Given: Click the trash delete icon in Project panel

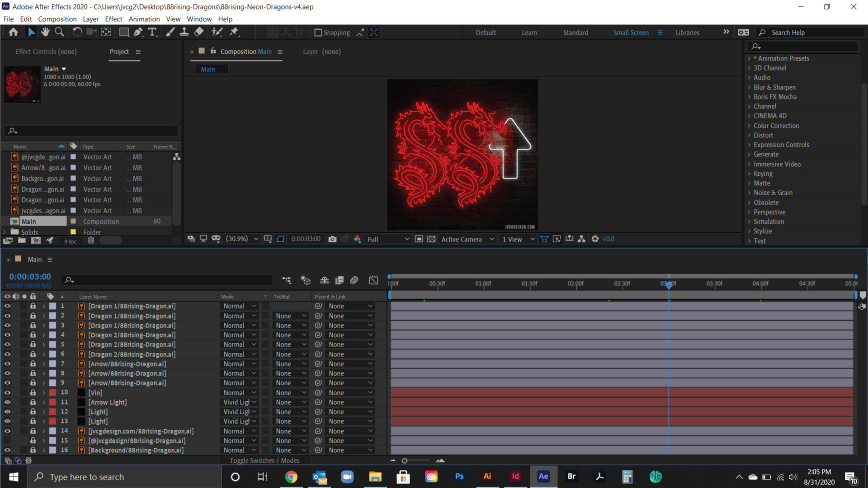Looking at the screenshot, I should [x=91, y=240].
